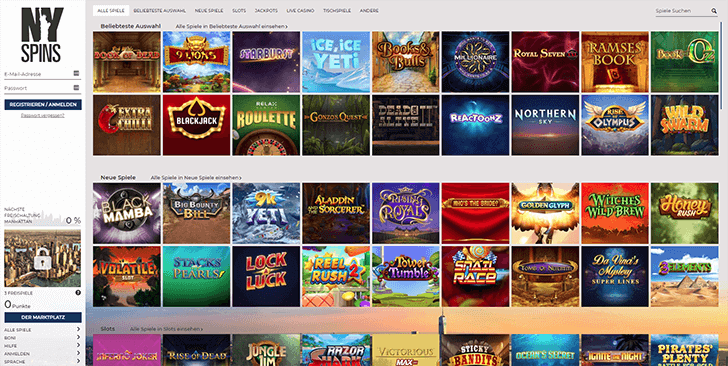Screen dimensions: 728x366
Task: Open the Reel Rush 2 game
Action: click(336, 276)
